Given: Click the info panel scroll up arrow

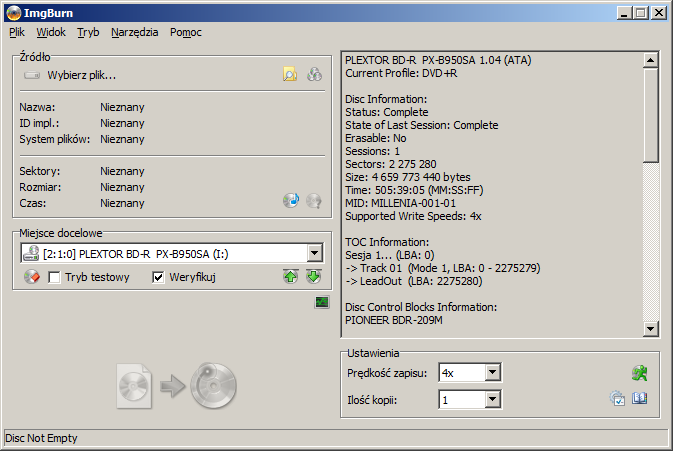Looking at the screenshot, I should (x=651, y=60).
